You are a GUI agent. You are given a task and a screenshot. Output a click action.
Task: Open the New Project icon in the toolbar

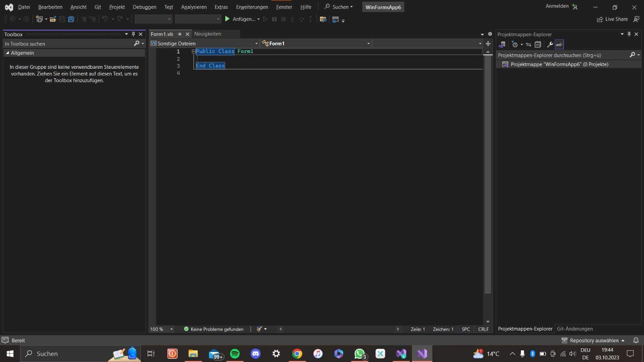tap(38, 19)
